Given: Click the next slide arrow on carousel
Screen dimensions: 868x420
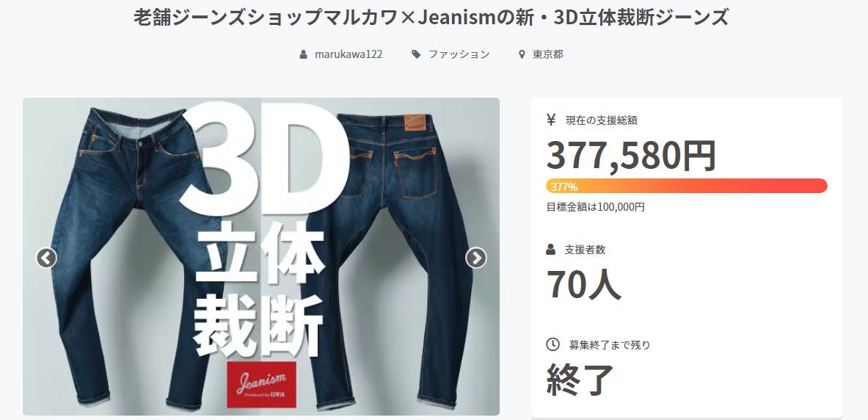Looking at the screenshot, I should [476, 258].
